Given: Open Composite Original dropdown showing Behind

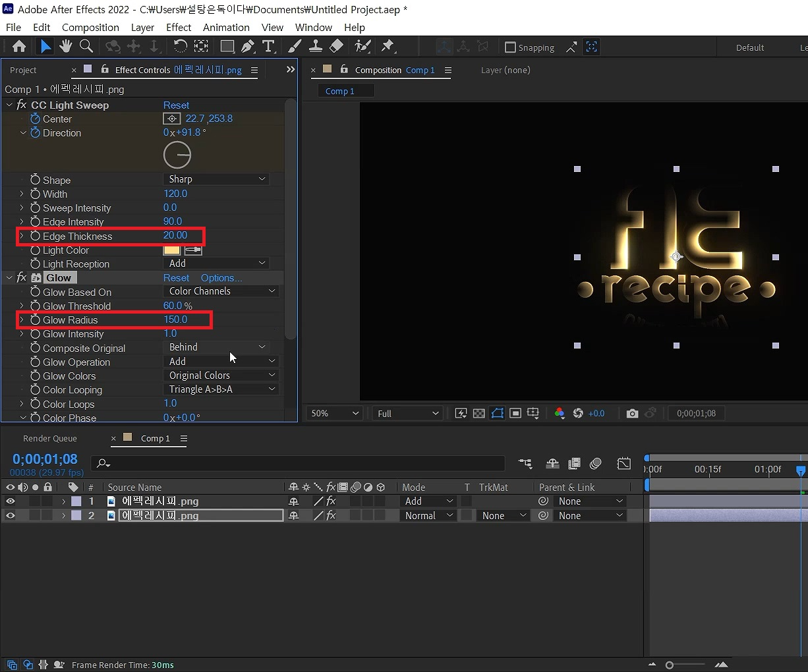Looking at the screenshot, I should [x=216, y=347].
